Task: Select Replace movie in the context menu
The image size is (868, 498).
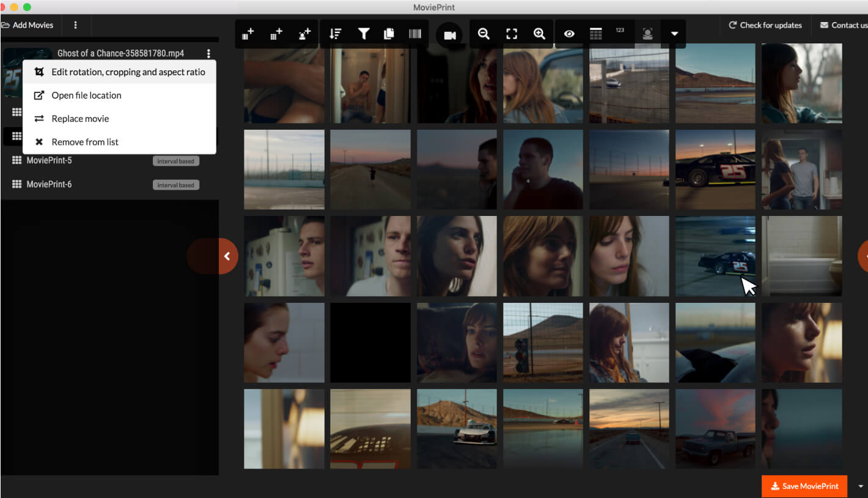Action: coord(119,119)
